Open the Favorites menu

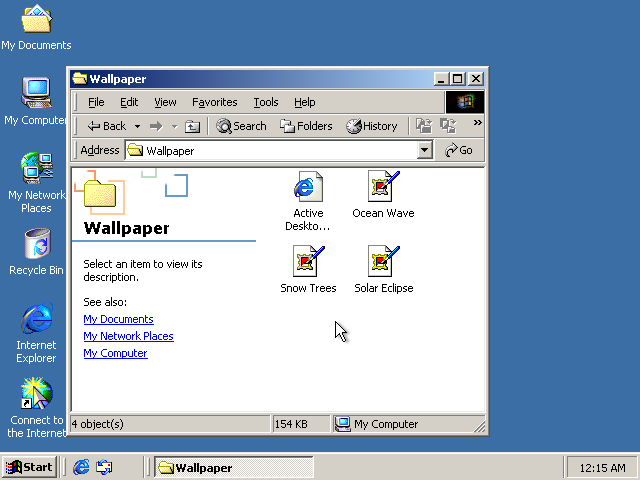215,102
